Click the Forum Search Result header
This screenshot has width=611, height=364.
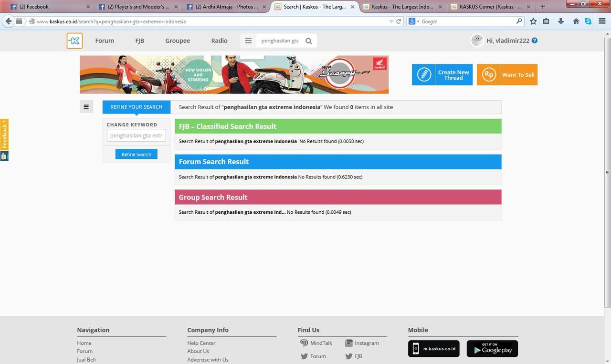tap(338, 162)
